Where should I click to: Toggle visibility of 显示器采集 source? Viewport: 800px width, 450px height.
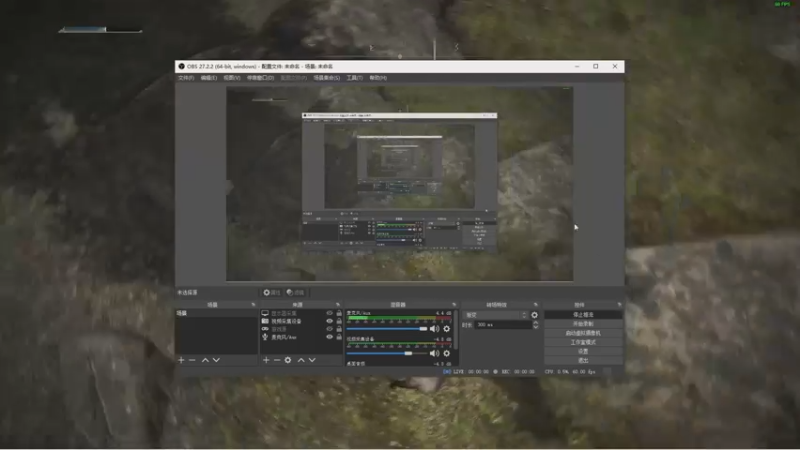coord(330,313)
